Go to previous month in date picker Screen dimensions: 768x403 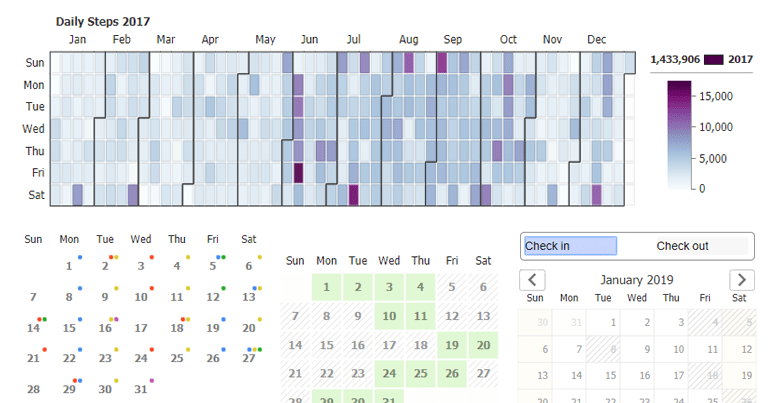coord(534,280)
